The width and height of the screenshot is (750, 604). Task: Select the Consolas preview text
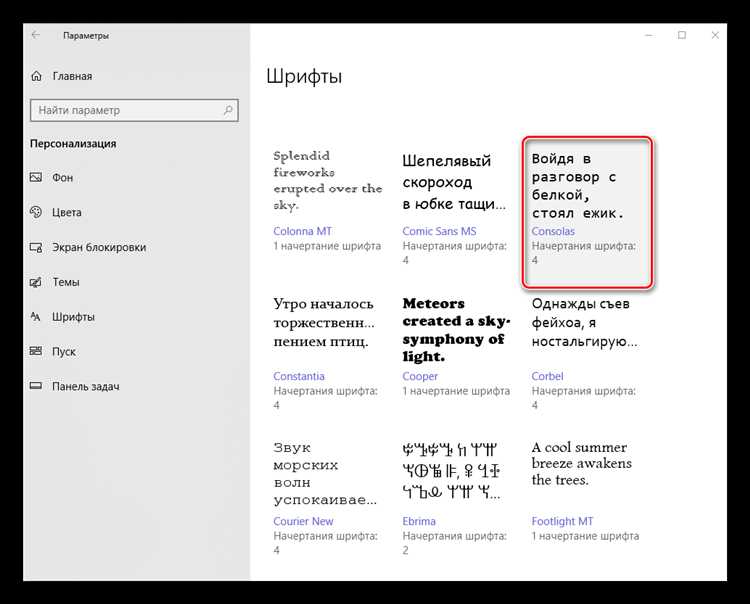pos(580,186)
